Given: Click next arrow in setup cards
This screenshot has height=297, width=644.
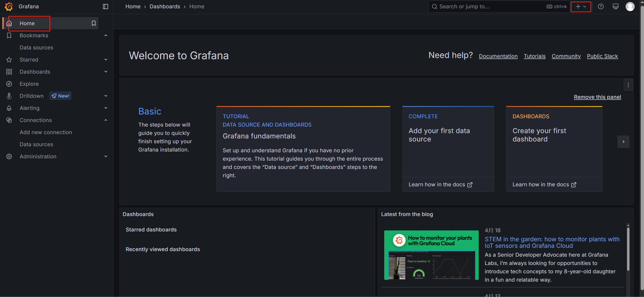Looking at the screenshot, I should coord(623,142).
